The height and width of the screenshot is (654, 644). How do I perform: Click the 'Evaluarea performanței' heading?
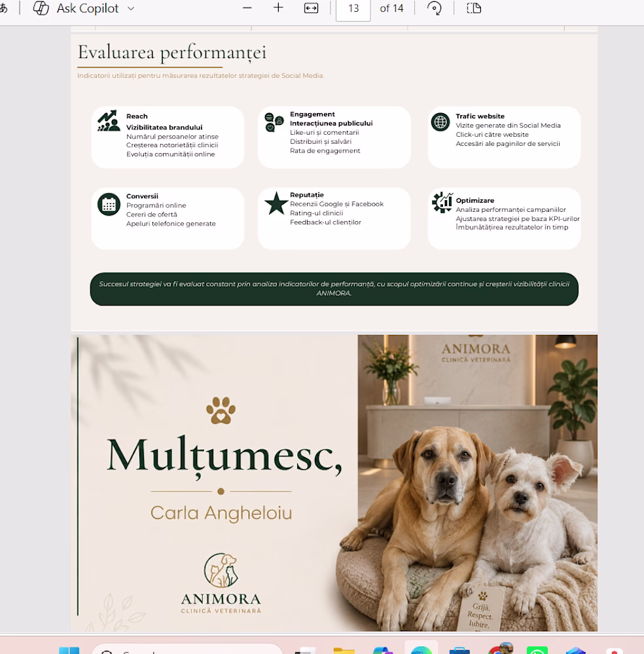171,52
